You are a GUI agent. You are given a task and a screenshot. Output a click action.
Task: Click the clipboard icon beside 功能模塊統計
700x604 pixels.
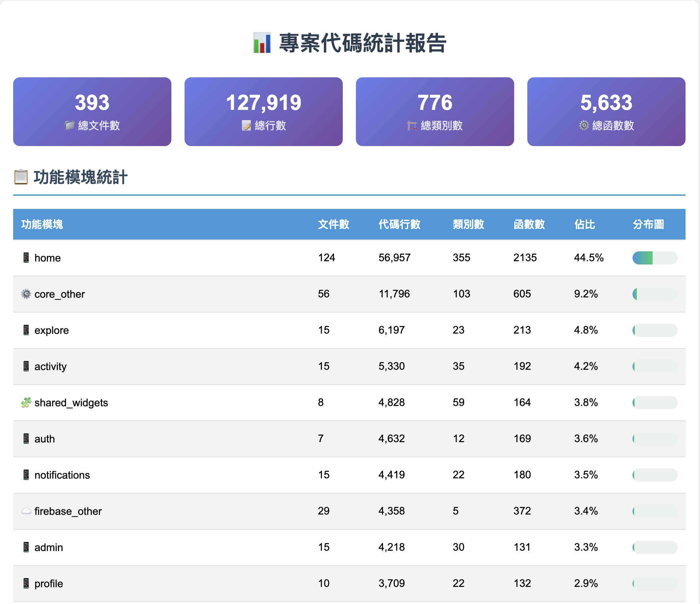(x=21, y=177)
